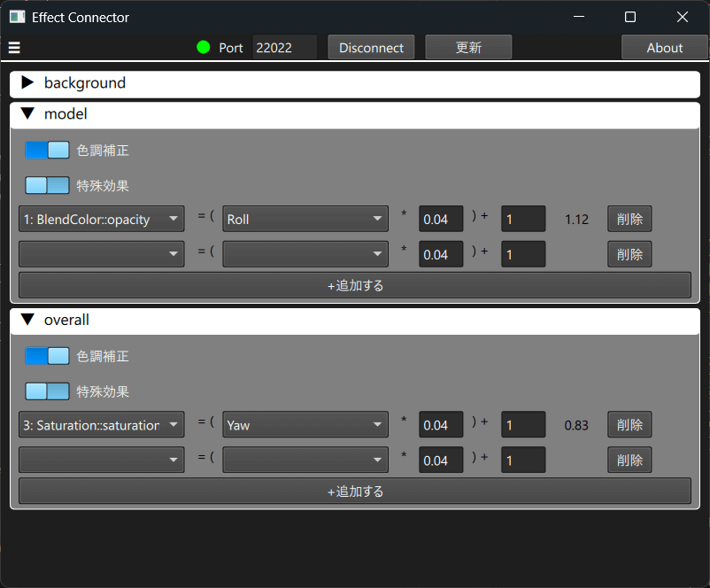
Task: Click the Port number input field
Action: coord(284,48)
